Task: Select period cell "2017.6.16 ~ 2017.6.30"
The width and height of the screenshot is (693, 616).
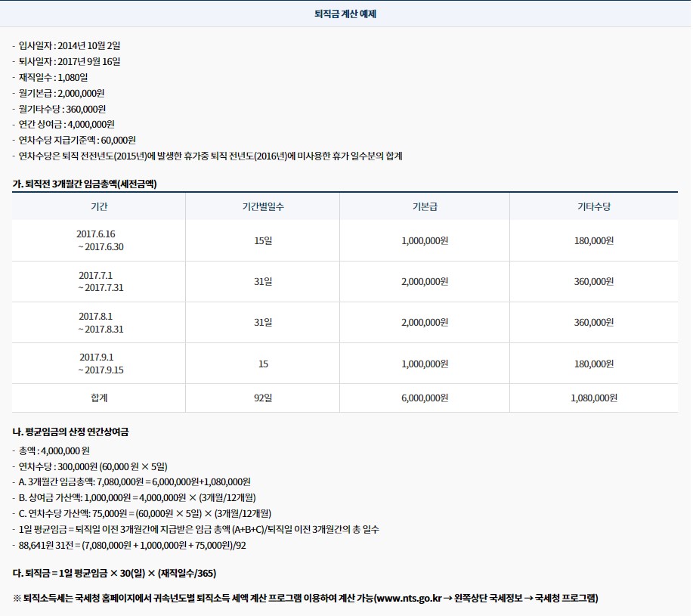Action: coord(99,240)
